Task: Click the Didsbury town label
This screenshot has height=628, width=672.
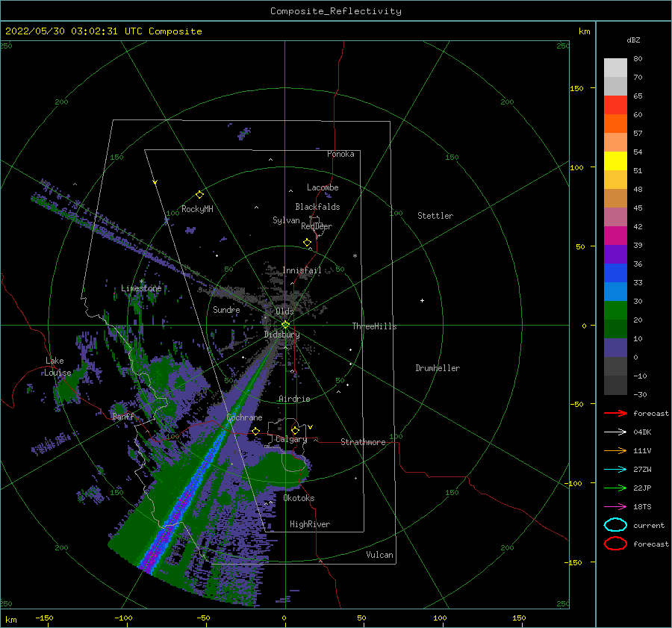Action: (x=282, y=335)
